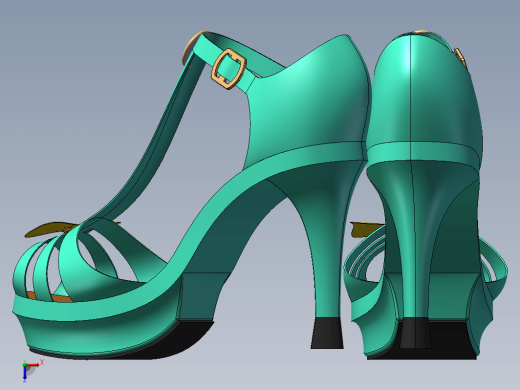520x390 pixels.
Task: Click the XYZ coordinate triad
Action: tap(32, 370)
